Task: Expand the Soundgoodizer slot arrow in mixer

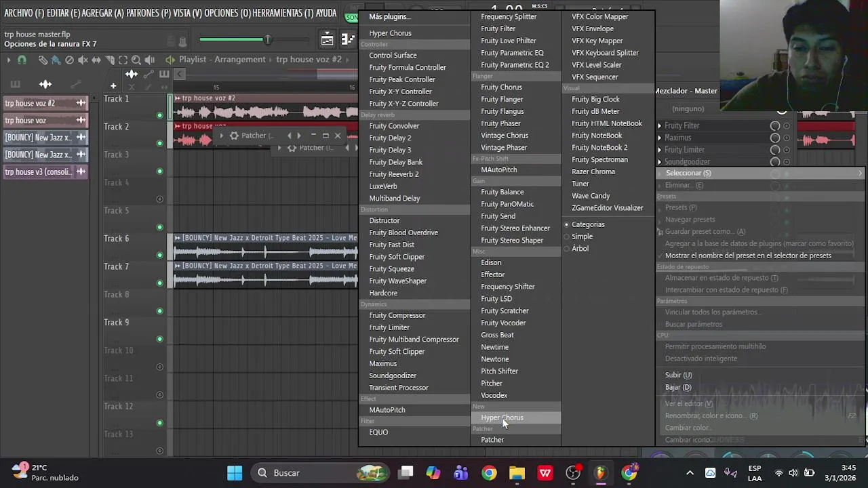Action: point(659,162)
